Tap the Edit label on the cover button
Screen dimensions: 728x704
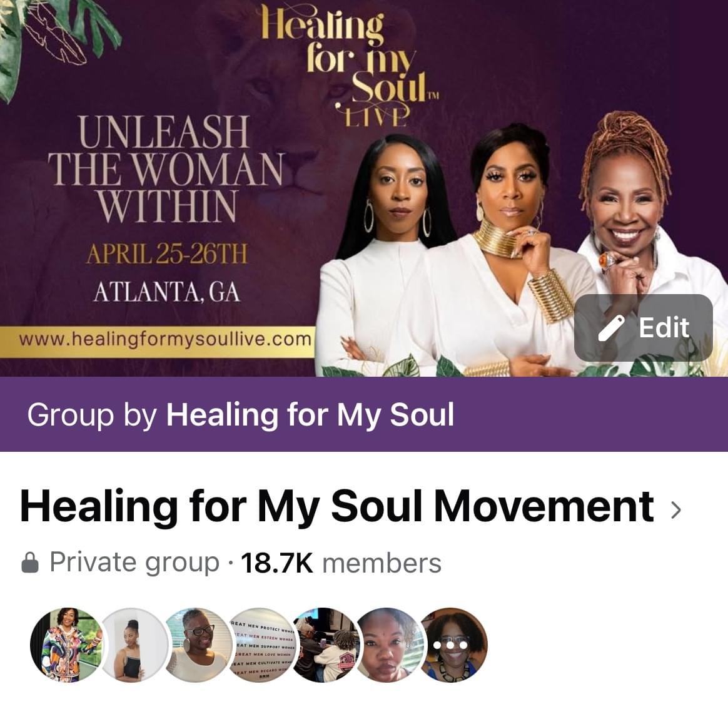664,328
